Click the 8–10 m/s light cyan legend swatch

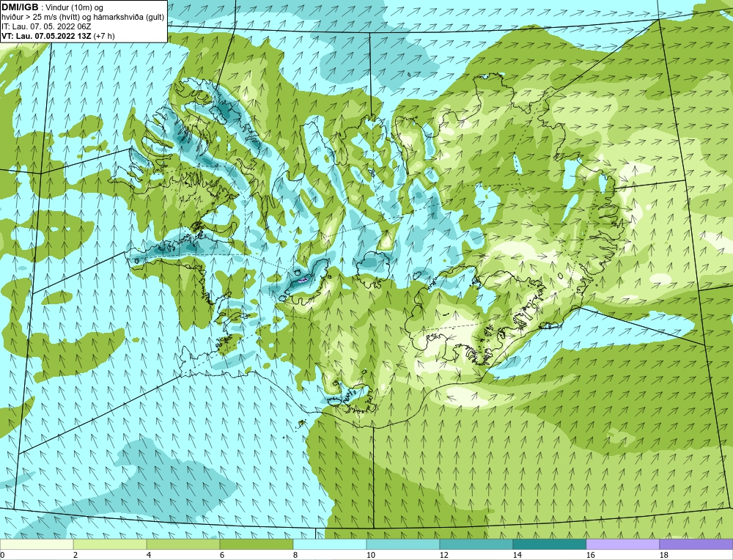(x=330, y=544)
